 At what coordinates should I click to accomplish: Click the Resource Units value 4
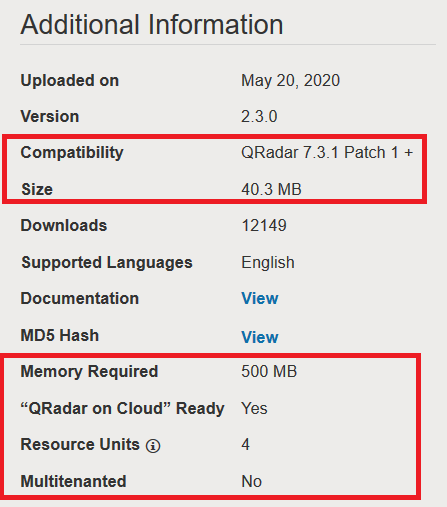(x=245, y=445)
